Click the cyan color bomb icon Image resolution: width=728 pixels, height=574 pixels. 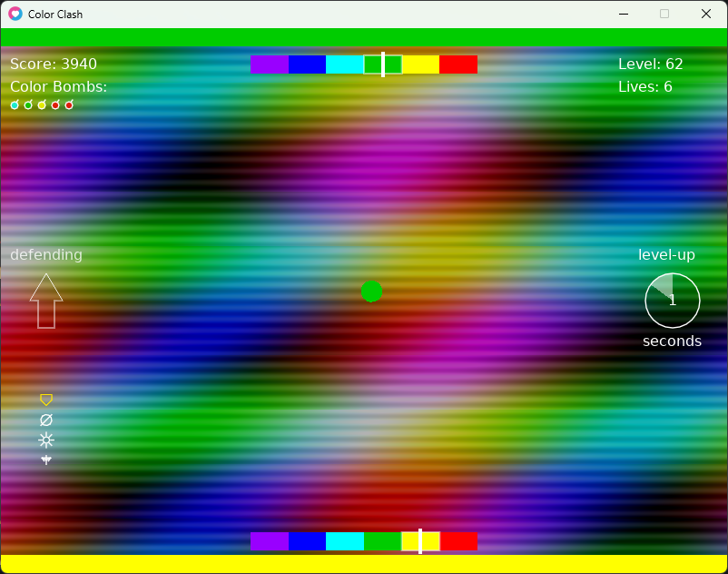point(15,105)
